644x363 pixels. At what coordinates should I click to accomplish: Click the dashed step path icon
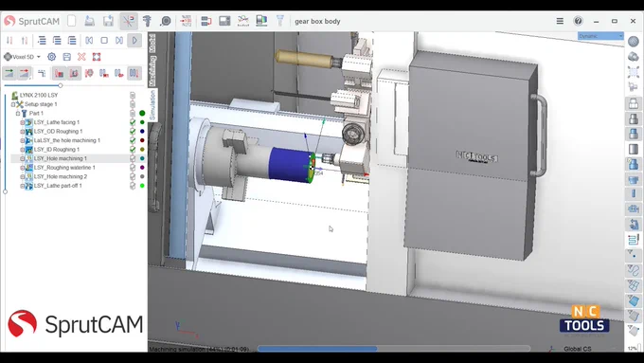coord(42,73)
